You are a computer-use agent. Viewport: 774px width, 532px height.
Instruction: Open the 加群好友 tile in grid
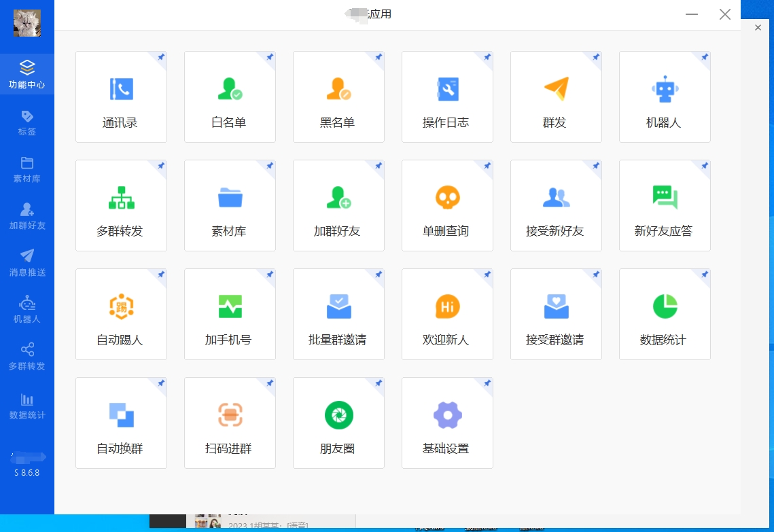tap(338, 205)
